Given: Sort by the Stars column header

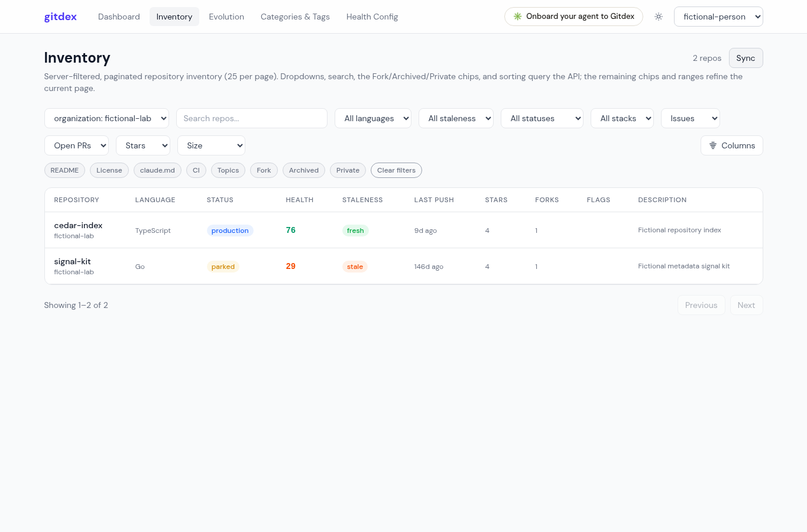Looking at the screenshot, I should 496,200.
